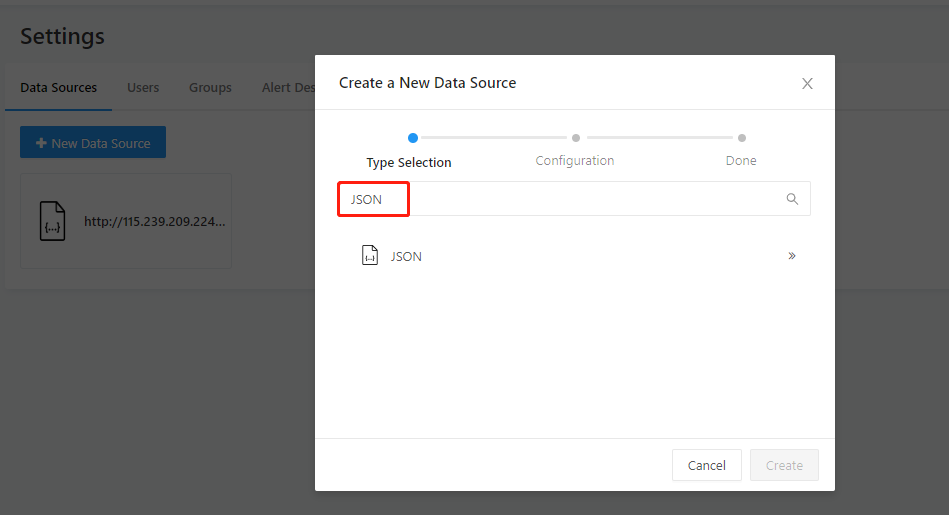Click the Type Selection step dot
949x515 pixels.
click(x=413, y=138)
